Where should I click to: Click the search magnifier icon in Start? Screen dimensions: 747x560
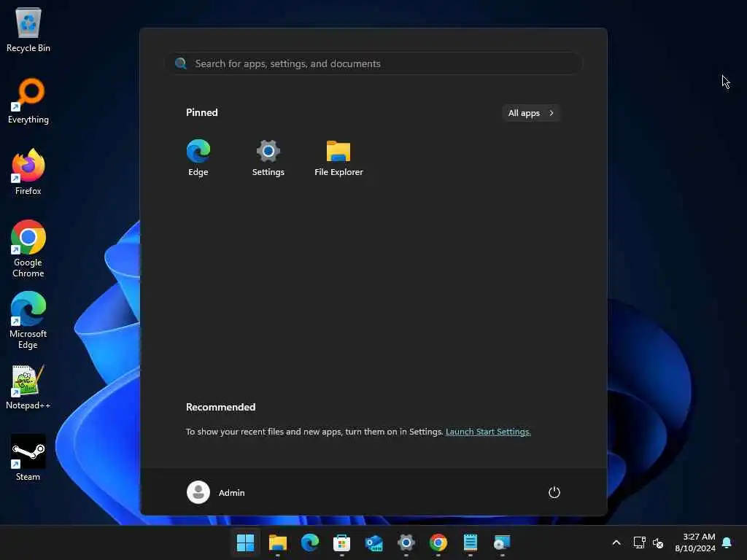[181, 63]
